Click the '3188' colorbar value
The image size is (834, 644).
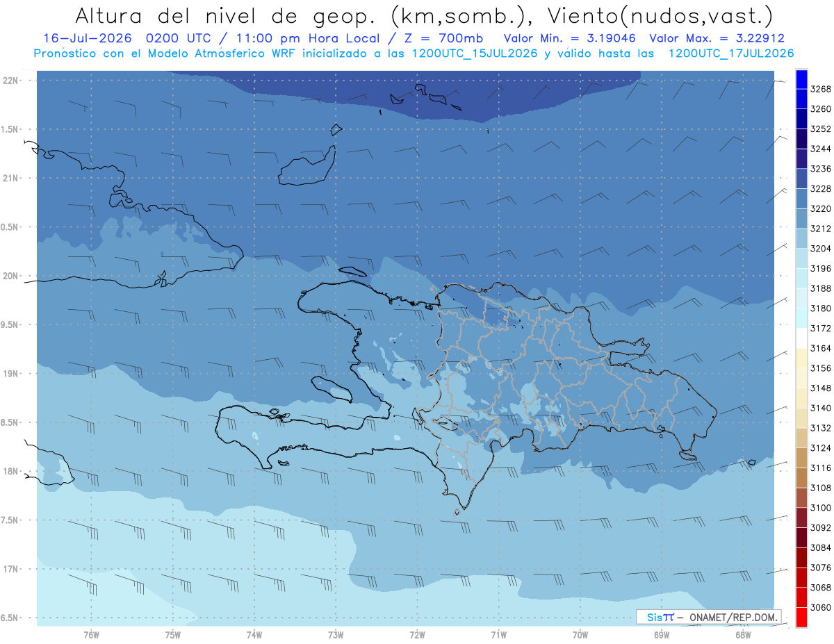point(821,288)
